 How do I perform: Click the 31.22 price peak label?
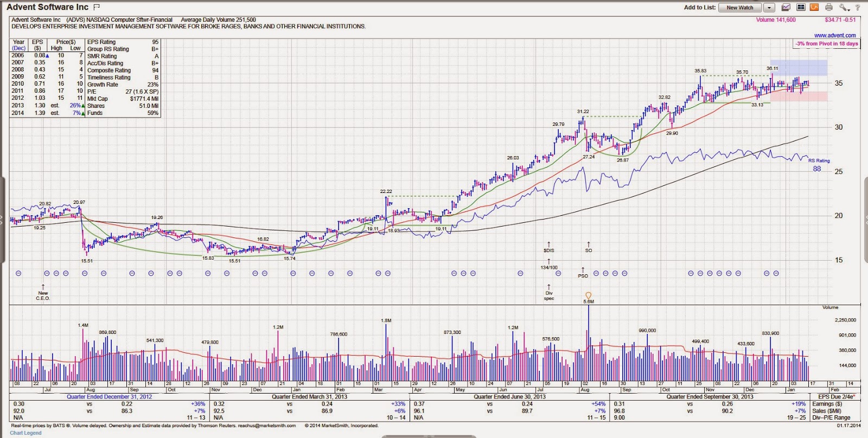click(583, 112)
